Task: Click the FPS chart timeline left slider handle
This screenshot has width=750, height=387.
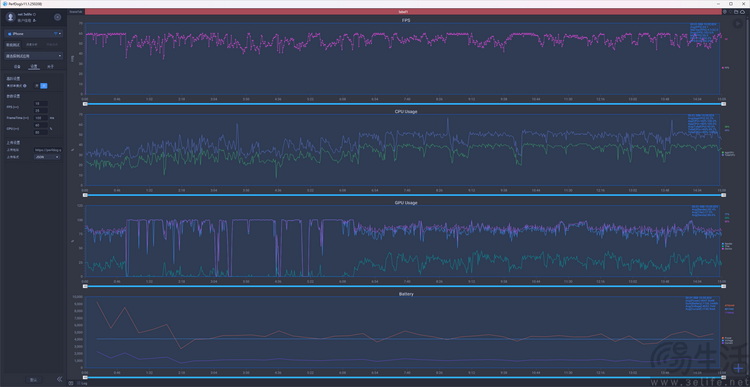Action: [x=85, y=104]
